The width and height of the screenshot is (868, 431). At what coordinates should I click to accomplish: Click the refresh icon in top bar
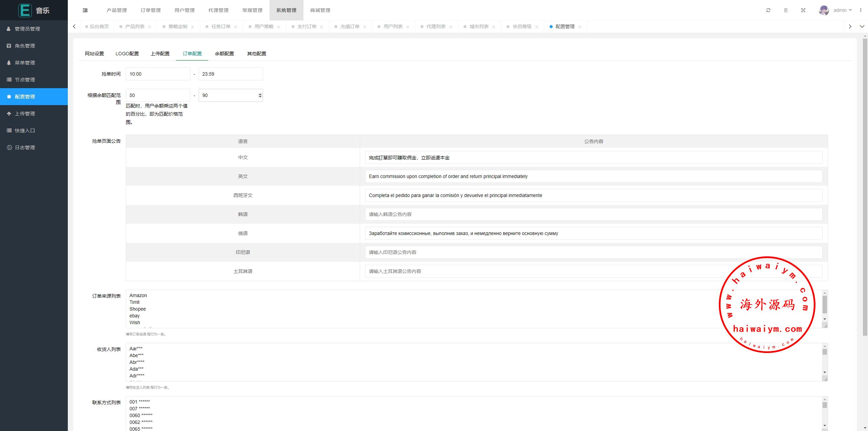[x=768, y=10]
